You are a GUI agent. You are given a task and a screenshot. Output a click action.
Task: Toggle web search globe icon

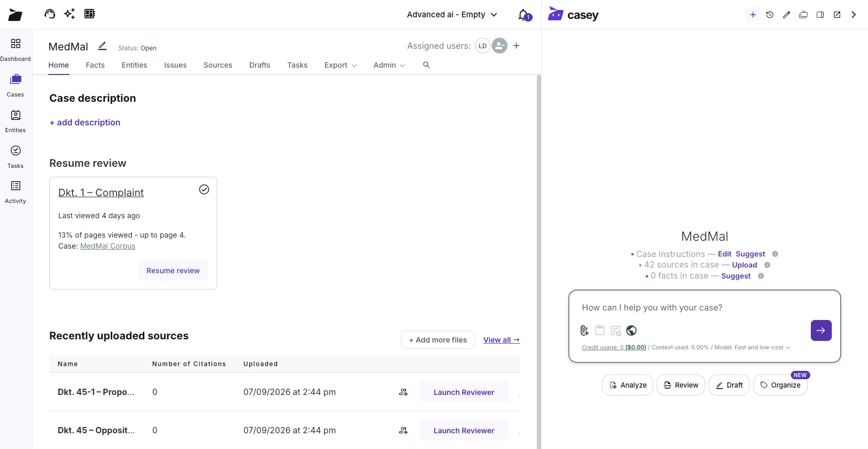coord(631,330)
